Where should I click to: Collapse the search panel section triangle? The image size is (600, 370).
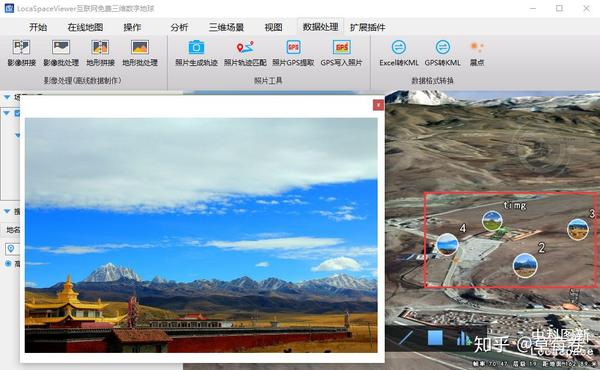click(x=7, y=211)
